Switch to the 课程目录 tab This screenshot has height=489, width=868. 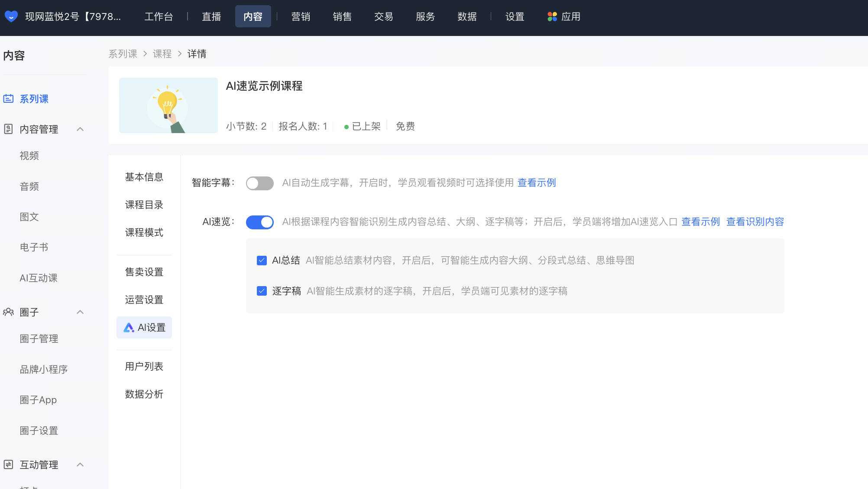click(144, 205)
